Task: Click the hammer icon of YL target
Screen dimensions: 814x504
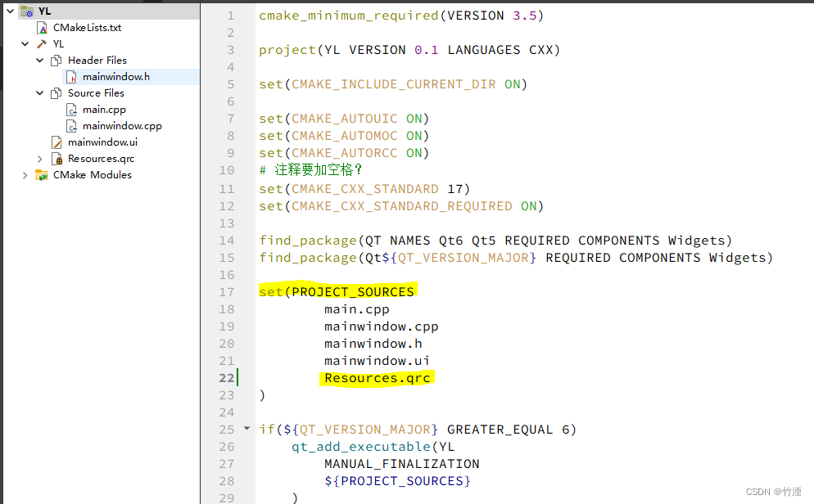Action: point(42,44)
